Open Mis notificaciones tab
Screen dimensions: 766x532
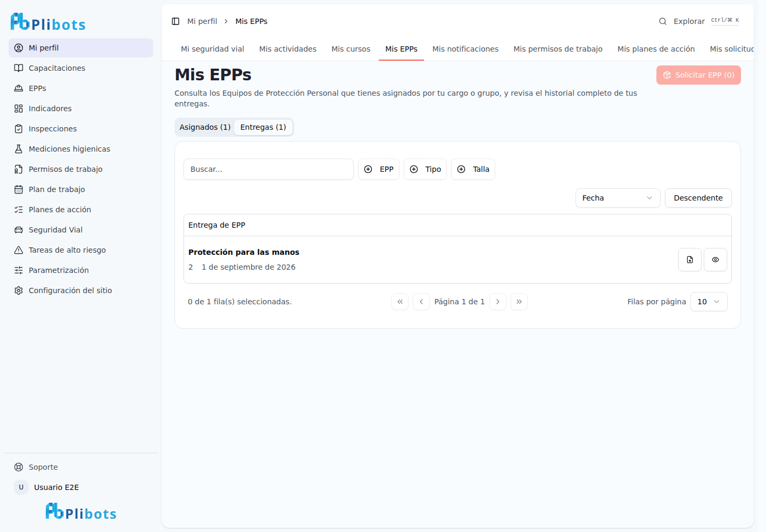tap(465, 49)
